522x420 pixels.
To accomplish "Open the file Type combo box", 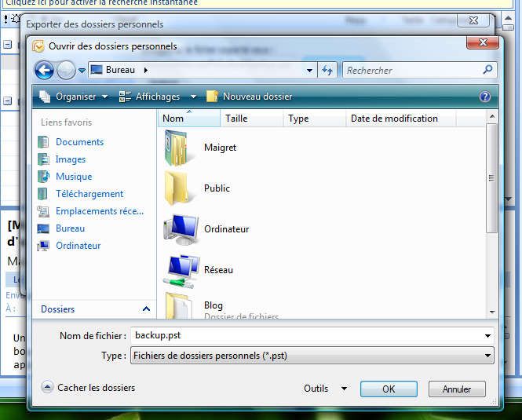I will coord(312,356).
